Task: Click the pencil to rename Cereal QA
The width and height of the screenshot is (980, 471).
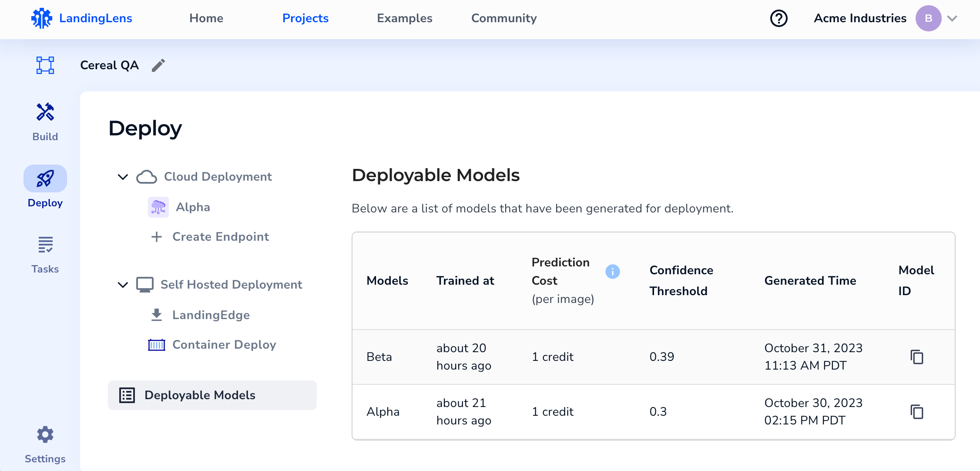Action: pyautogui.click(x=158, y=65)
